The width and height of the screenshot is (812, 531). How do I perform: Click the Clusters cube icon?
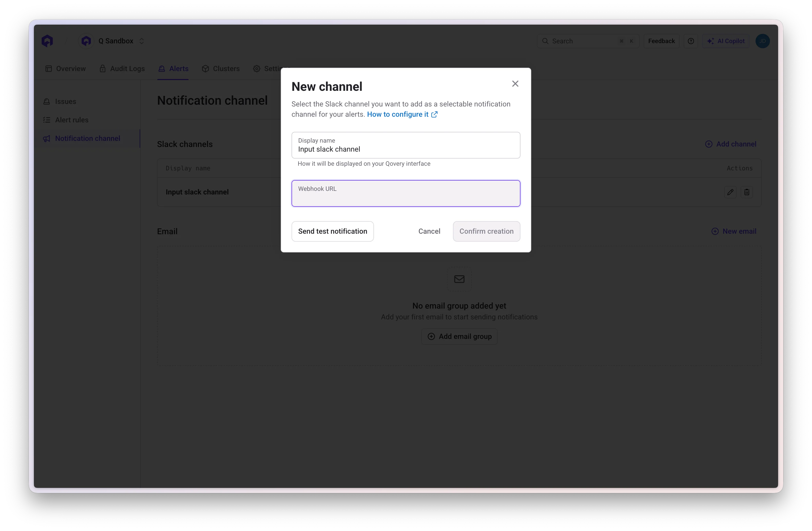tap(205, 68)
